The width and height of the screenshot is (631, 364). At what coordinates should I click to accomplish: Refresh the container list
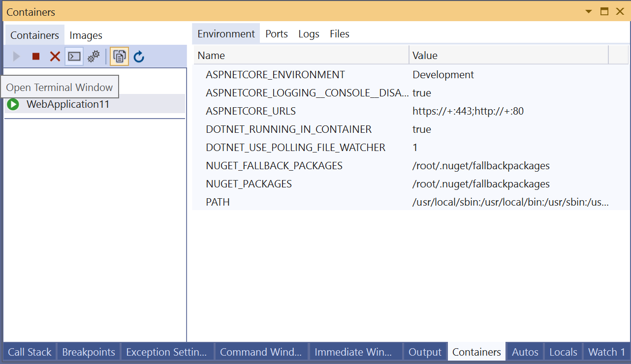pos(138,56)
